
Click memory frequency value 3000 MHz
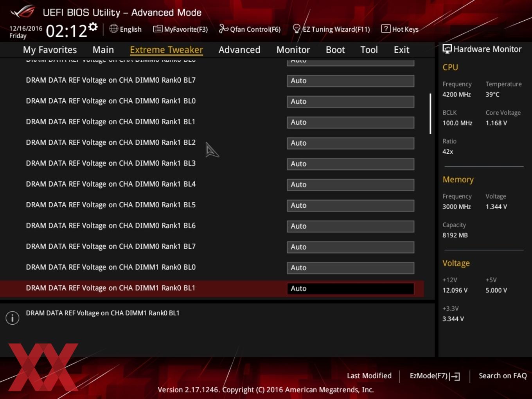[x=457, y=207]
